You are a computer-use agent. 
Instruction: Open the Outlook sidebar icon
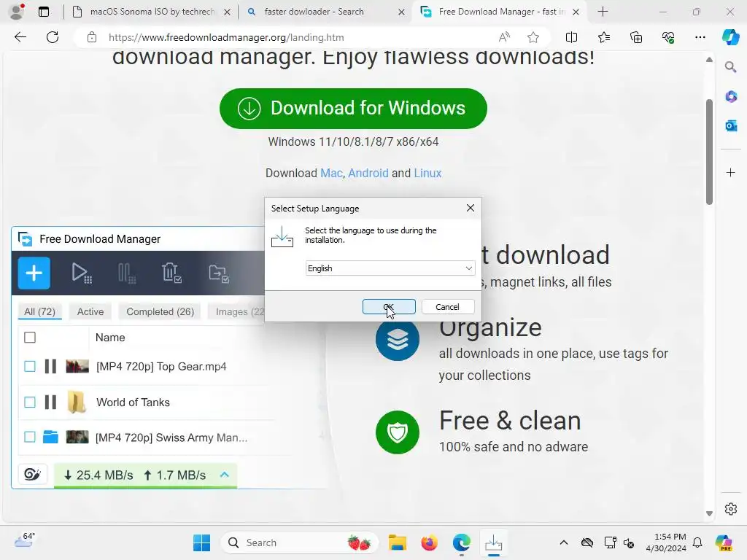coord(731,125)
